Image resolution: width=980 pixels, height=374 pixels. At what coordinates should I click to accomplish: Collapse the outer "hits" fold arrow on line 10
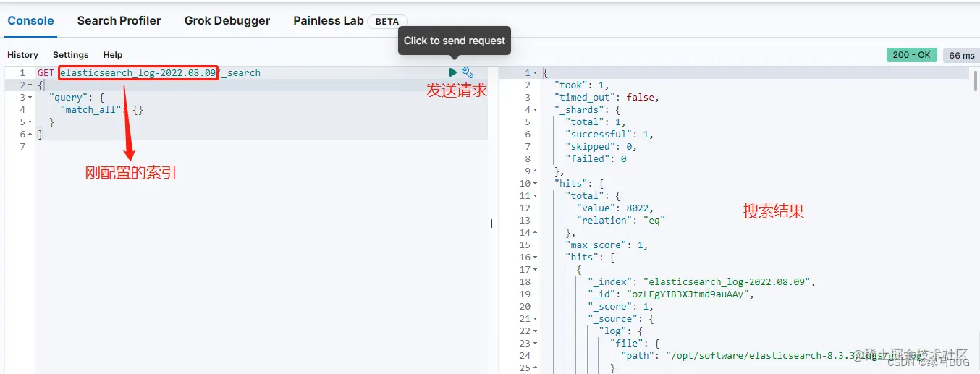pyautogui.click(x=535, y=184)
